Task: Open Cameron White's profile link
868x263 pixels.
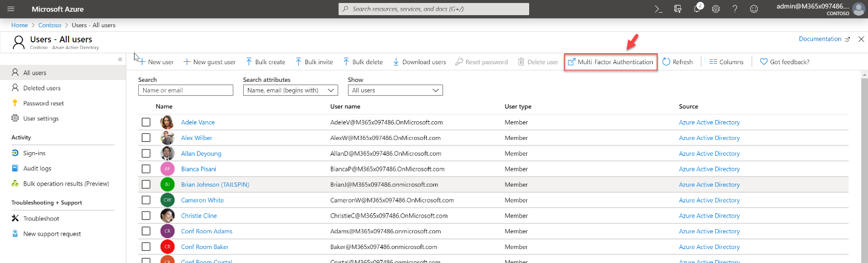Action: 202,200
